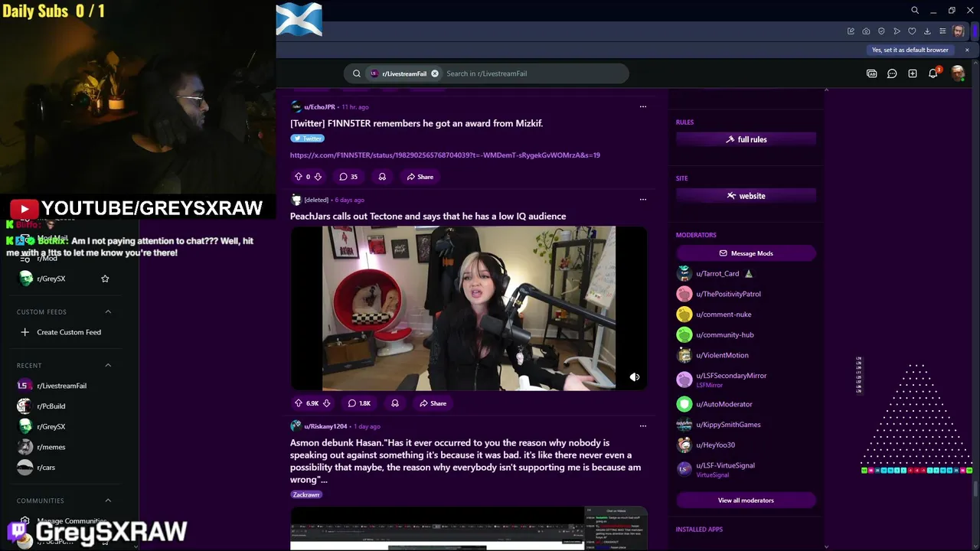Click the search magnifier icon in Reddit search bar
This screenshot has width=980, height=551.
point(356,73)
